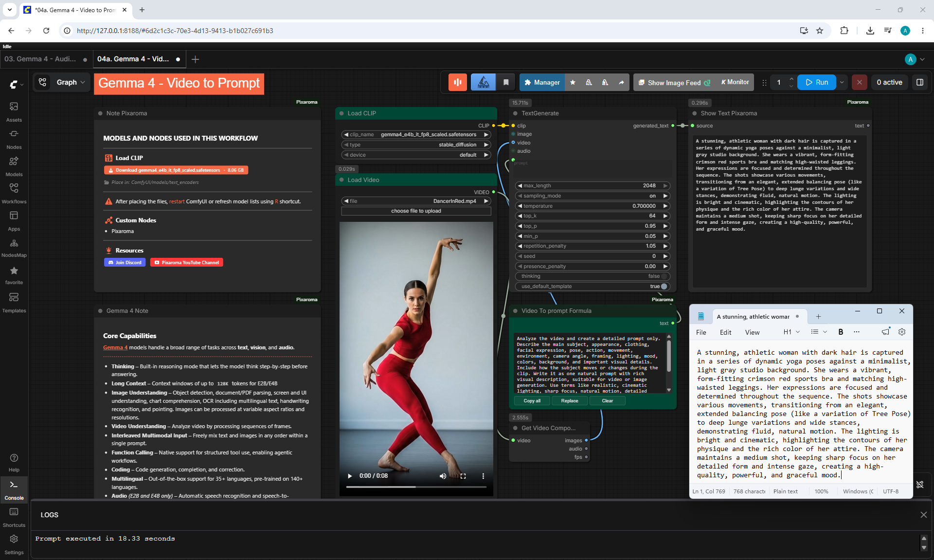
Task: Open the Notepad Edit menu
Action: click(x=725, y=332)
